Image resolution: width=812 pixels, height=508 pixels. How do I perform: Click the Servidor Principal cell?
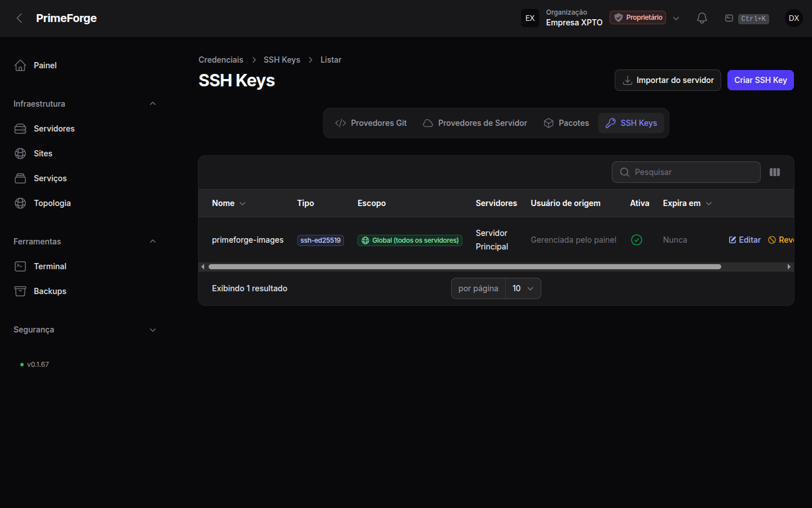tap(492, 240)
